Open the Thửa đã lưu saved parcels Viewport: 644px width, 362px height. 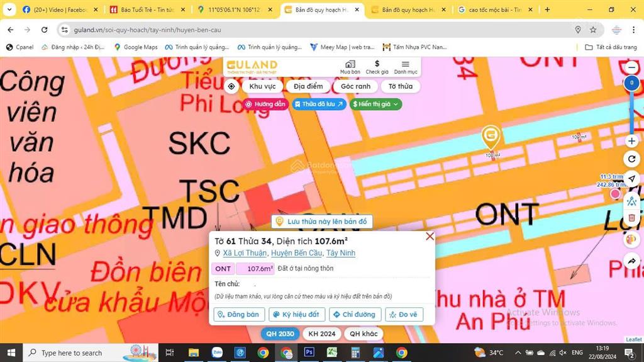coord(319,104)
